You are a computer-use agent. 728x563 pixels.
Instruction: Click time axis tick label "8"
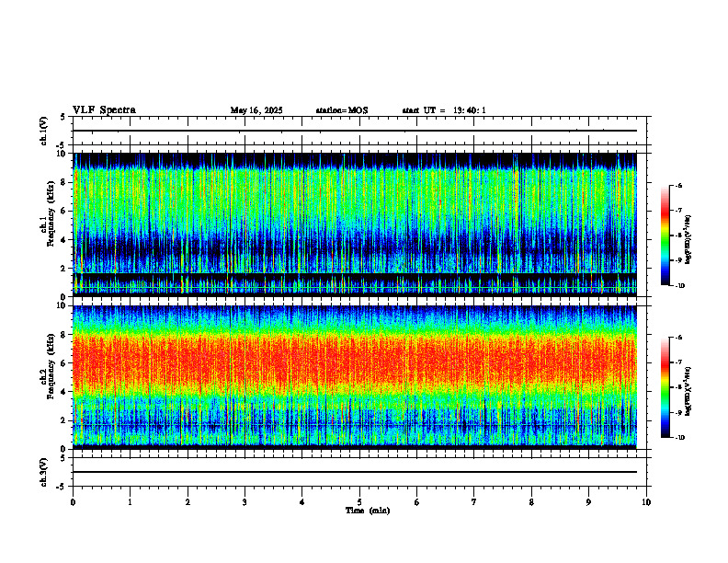[531, 502]
